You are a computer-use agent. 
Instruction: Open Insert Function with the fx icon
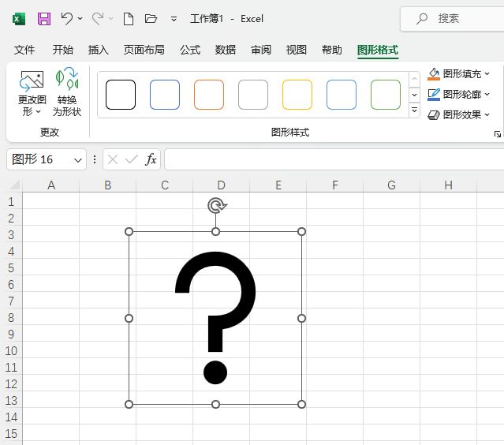(151, 159)
